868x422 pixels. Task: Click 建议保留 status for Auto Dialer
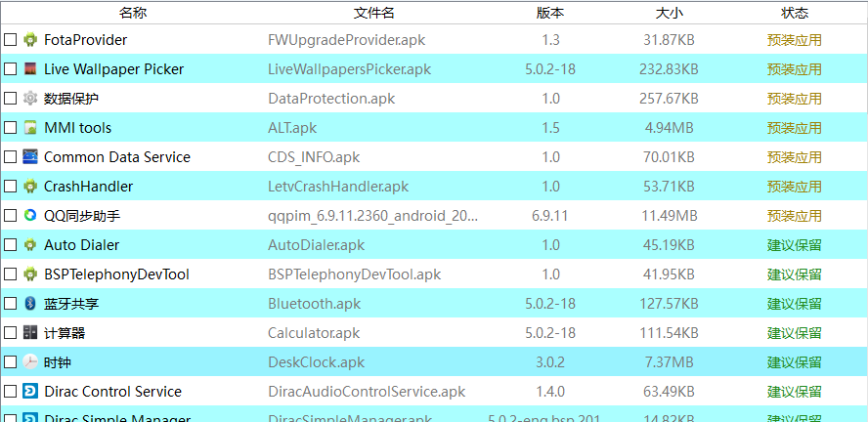[795, 245]
